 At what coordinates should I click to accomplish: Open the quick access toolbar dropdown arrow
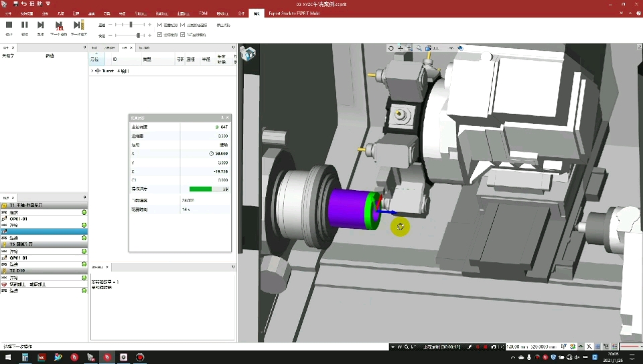coord(48,4)
